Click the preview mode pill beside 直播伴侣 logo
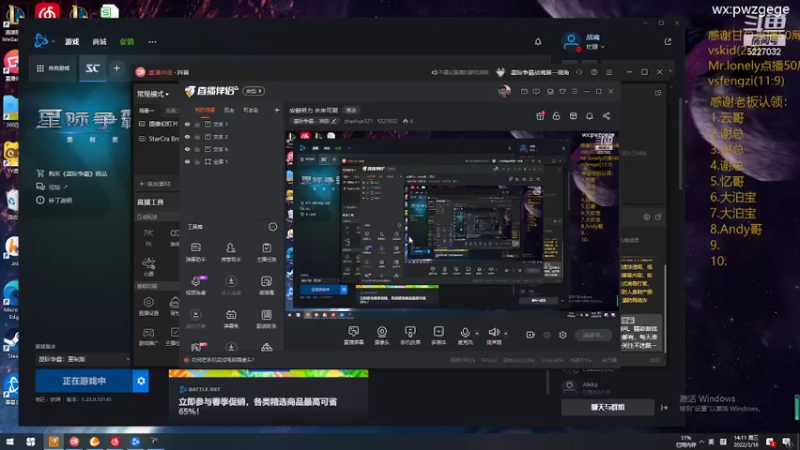 254,91
